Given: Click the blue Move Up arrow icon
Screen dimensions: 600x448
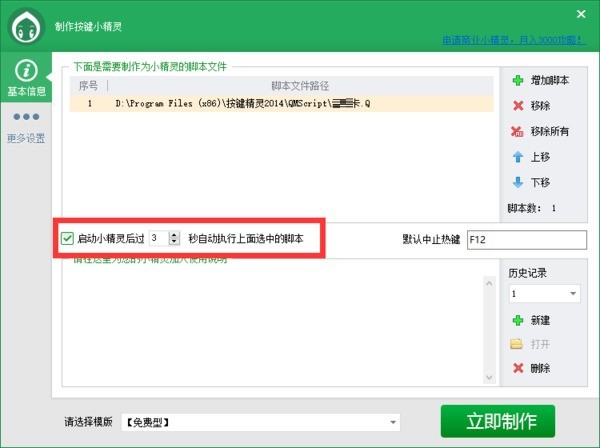Looking at the screenshot, I should coord(517,157).
